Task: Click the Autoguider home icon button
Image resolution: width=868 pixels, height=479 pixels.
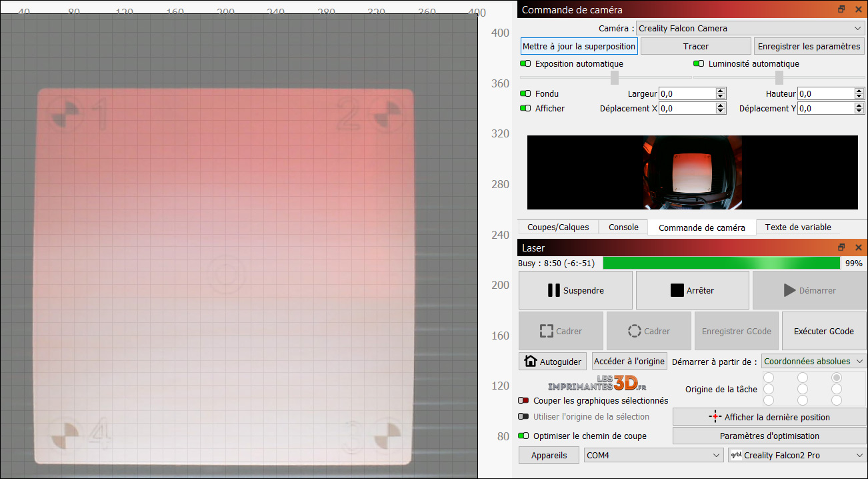Action: point(553,361)
